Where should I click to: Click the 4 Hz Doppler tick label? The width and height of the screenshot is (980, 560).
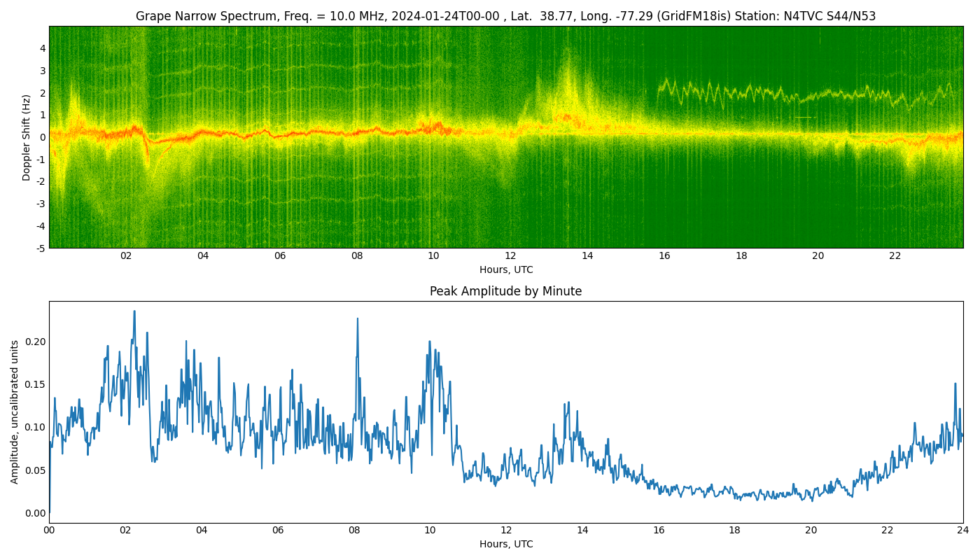[43, 48]
